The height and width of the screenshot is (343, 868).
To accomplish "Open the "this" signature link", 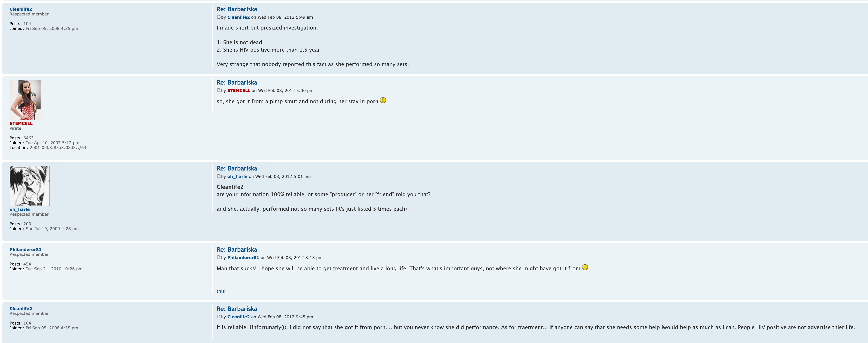I will coord(221,291).
